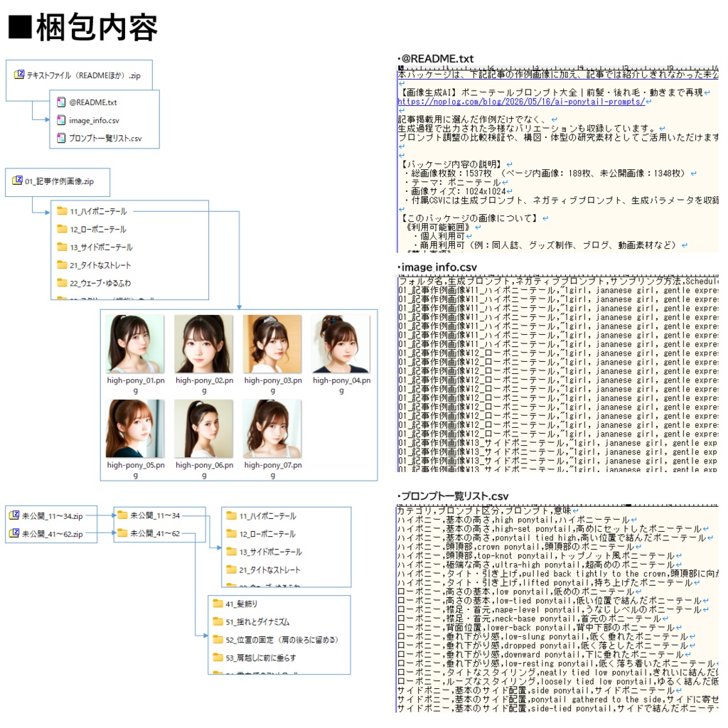Select the high-pony_06.png thumbnail
The height and width of the screenshot is (728, 728).
(x=204, y=429)
